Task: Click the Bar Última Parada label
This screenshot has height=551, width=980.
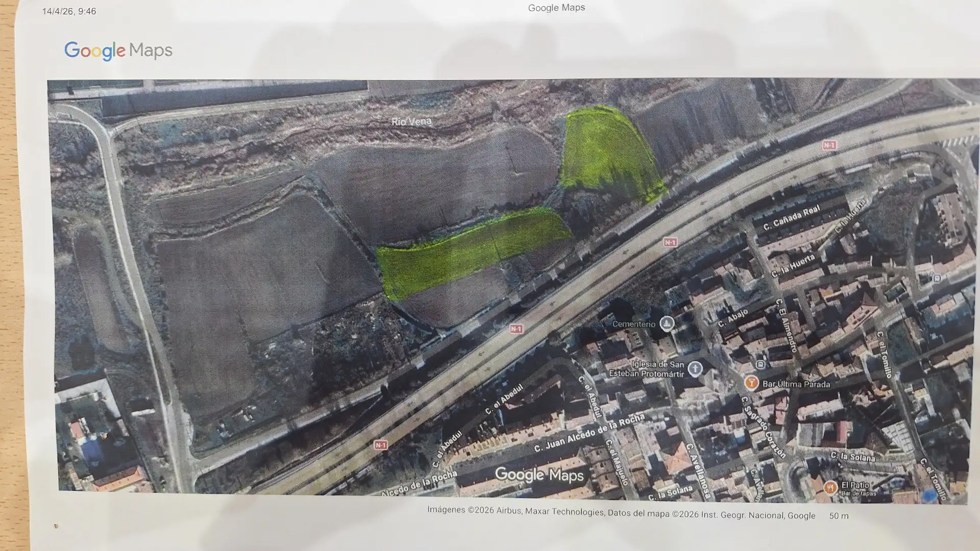Action: (796, 384)
